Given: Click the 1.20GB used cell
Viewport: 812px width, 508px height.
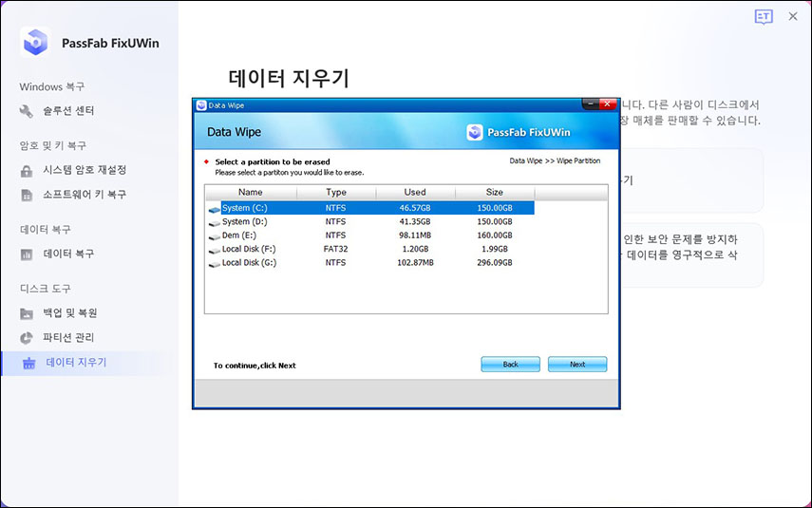Looking at the screenshot, I should click(x=415, y=249).
